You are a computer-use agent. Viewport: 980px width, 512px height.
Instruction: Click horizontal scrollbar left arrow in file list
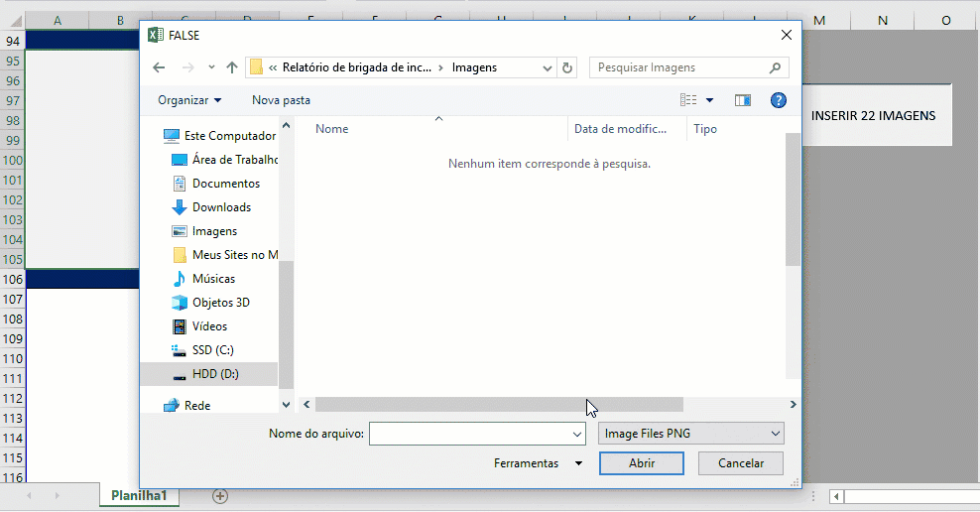pos(306,405)
